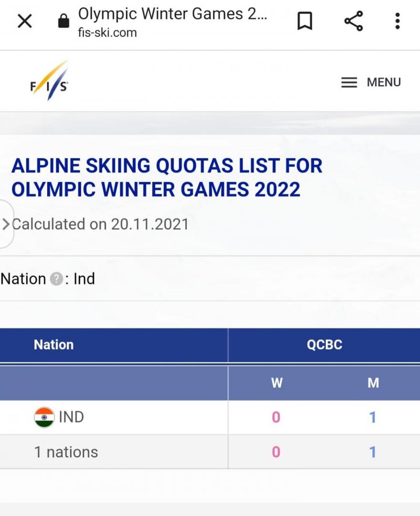420x516 pixels.
Task: Click the India flag icon
Action: pos(44,417)
